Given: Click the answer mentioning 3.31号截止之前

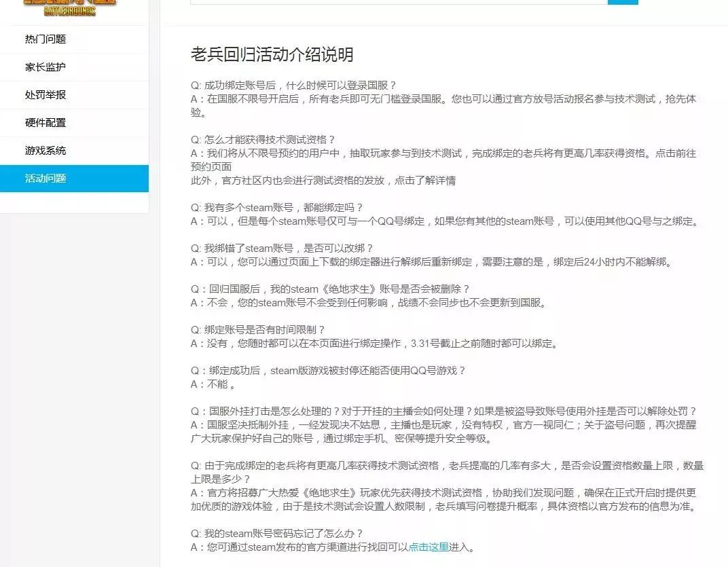Looking at the screenshot, I should (375, 344).
